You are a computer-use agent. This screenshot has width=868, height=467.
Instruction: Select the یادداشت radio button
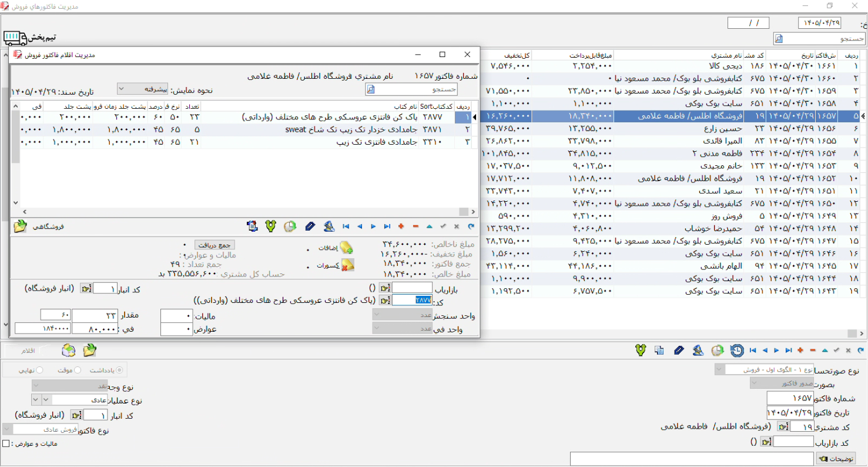[120, 370]
